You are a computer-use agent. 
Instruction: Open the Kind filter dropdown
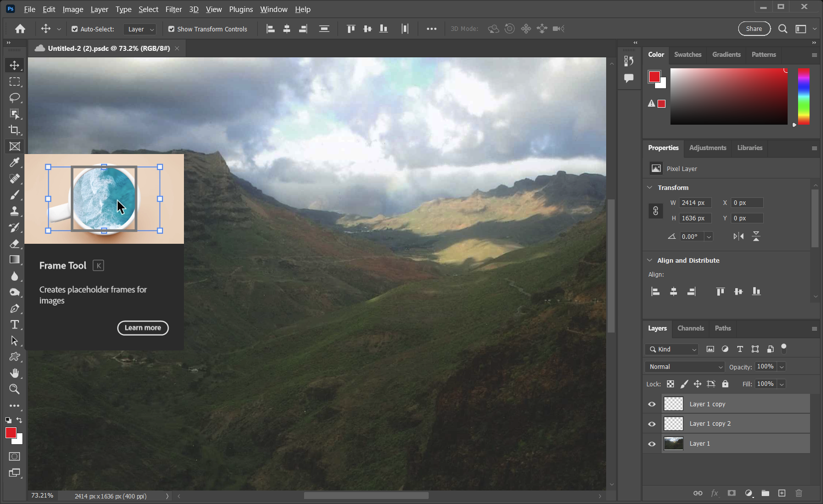point(671,349)
